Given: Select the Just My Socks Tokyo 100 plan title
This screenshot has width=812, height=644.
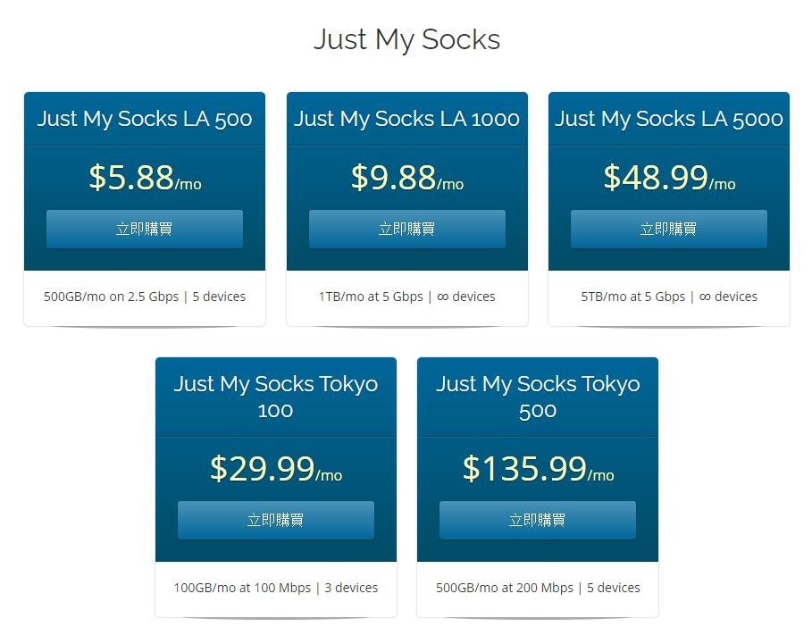Looking at the screenshot, I should coord(275,397).
